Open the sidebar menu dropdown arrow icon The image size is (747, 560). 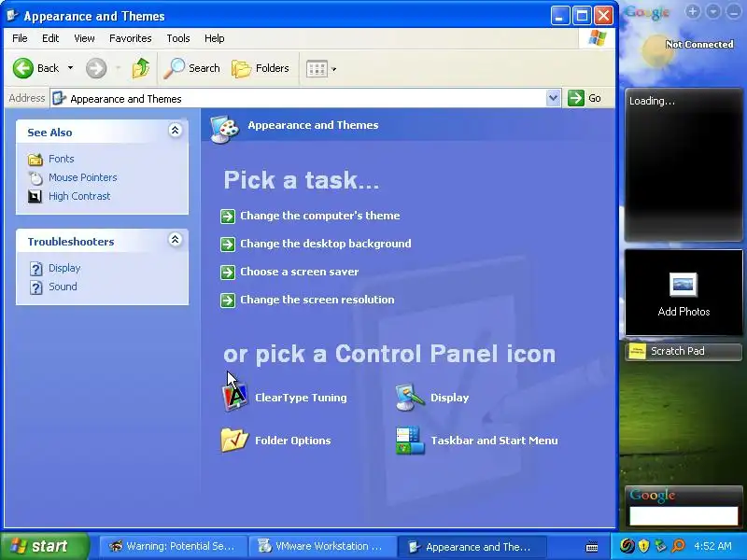(x=713, y=12)
